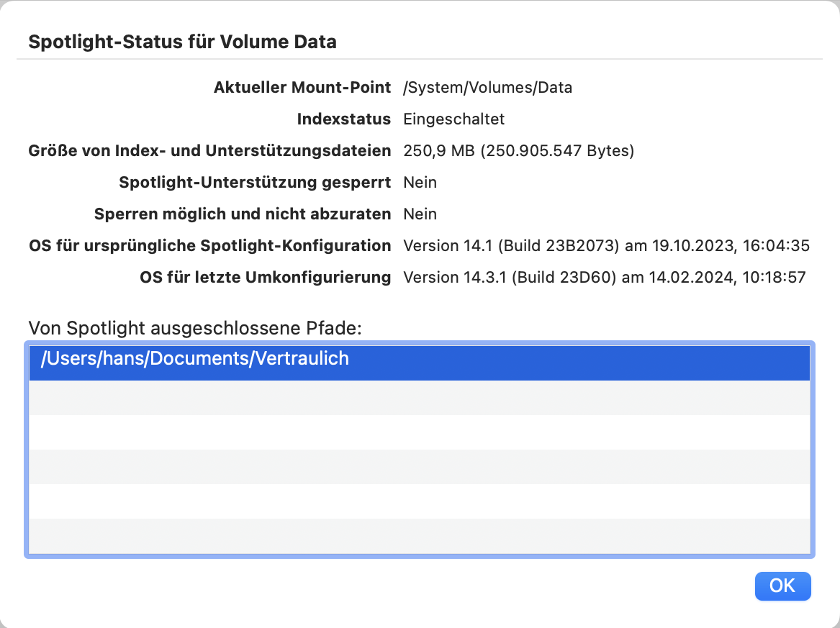
Task: Click the Indexstatus label
Action: pos(344,119)
